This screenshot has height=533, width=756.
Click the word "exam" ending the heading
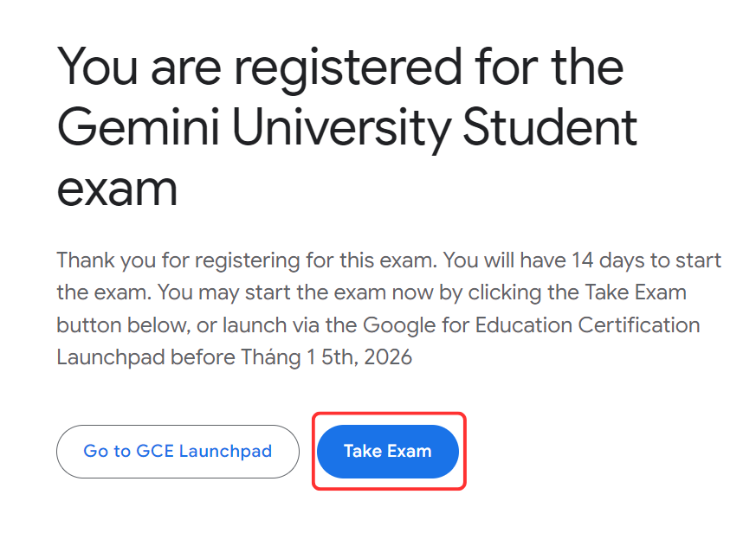pyautogui.click(x=117, y=189)
